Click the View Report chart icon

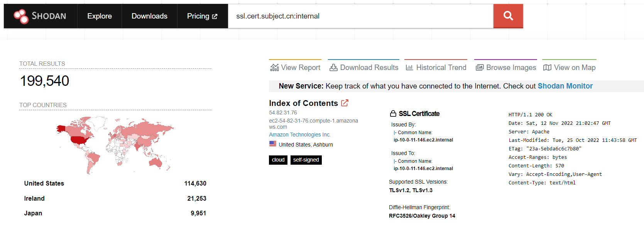[x=274, y=68]
